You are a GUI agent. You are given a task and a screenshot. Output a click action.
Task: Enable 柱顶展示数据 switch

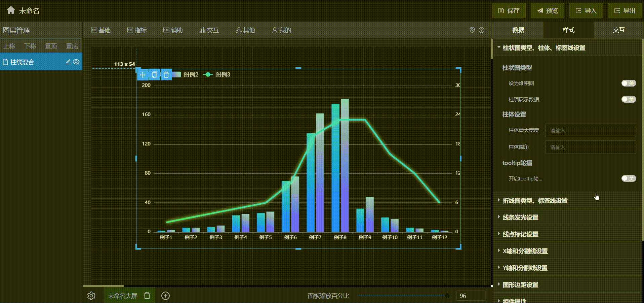click(628, 99)
